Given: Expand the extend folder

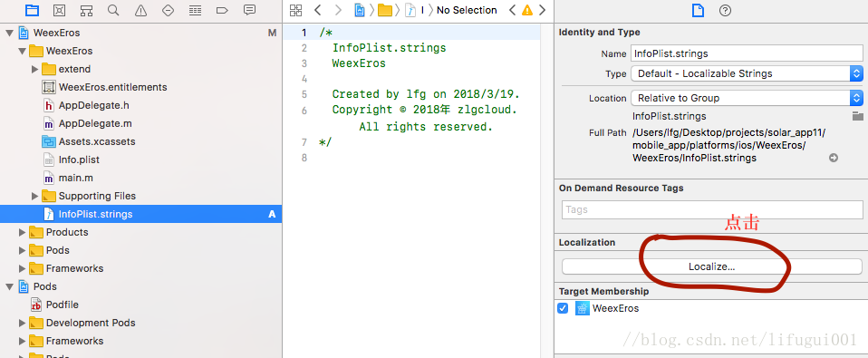Looking at the screenshot, I should click(x=34, y=69).
